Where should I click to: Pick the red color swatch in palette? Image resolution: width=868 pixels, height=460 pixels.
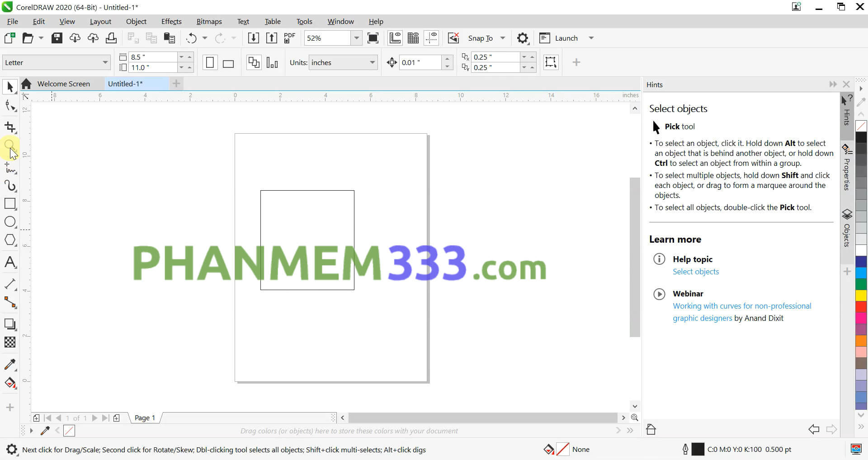pos(861,306)
